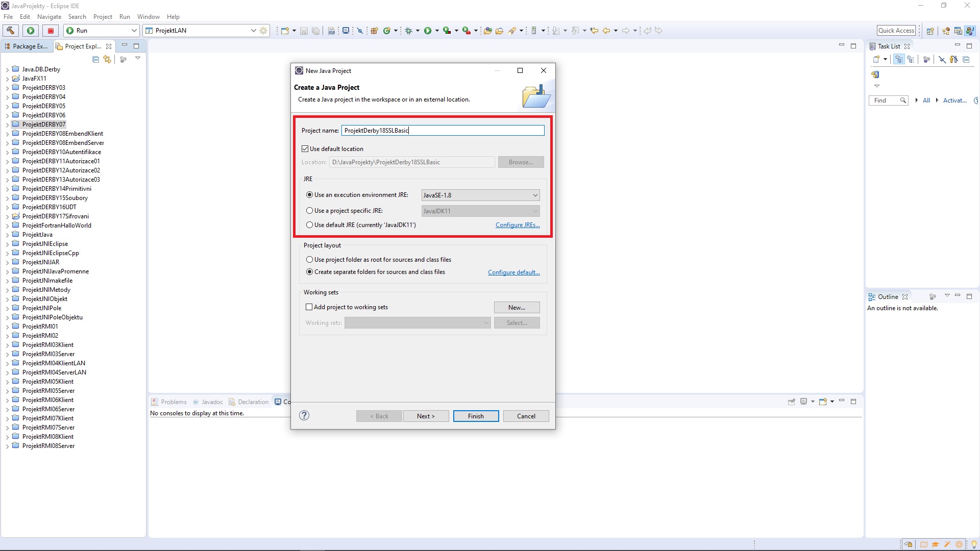Click the Finish button

point(475,416)
